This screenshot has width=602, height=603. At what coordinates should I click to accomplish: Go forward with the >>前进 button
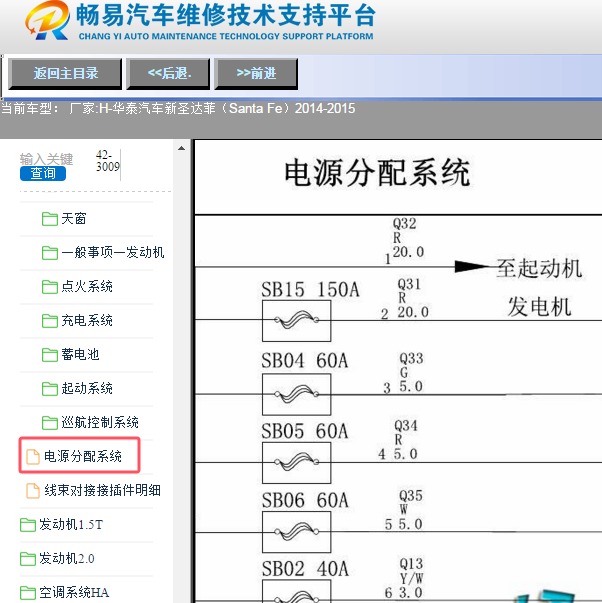(256, 74)
